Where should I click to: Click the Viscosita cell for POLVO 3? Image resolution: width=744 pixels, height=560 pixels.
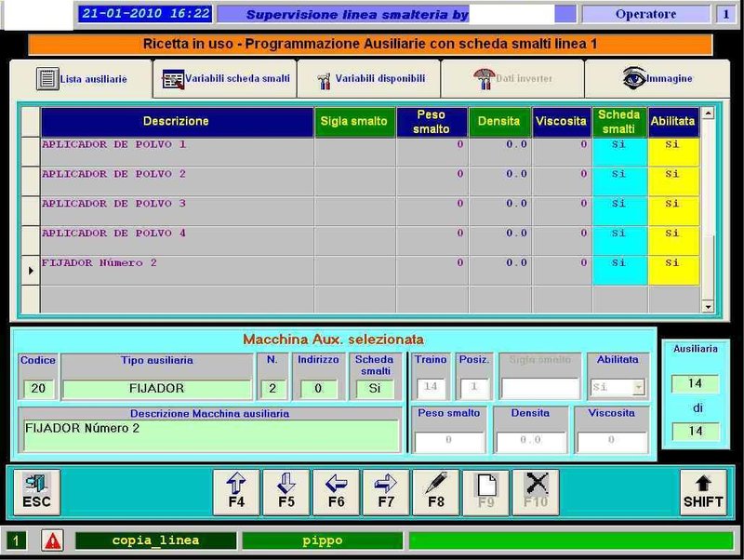[x=562, y=211]
